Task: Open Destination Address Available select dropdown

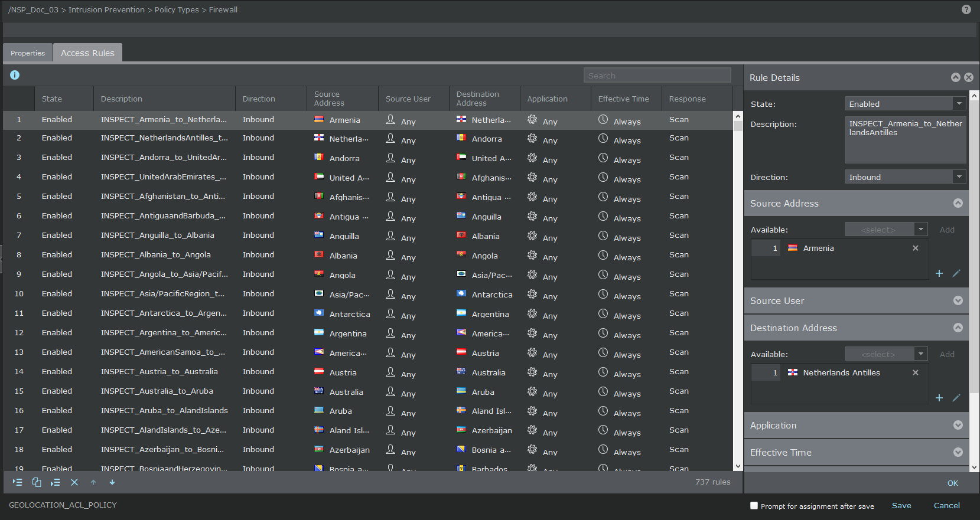Action: point(886,354)
